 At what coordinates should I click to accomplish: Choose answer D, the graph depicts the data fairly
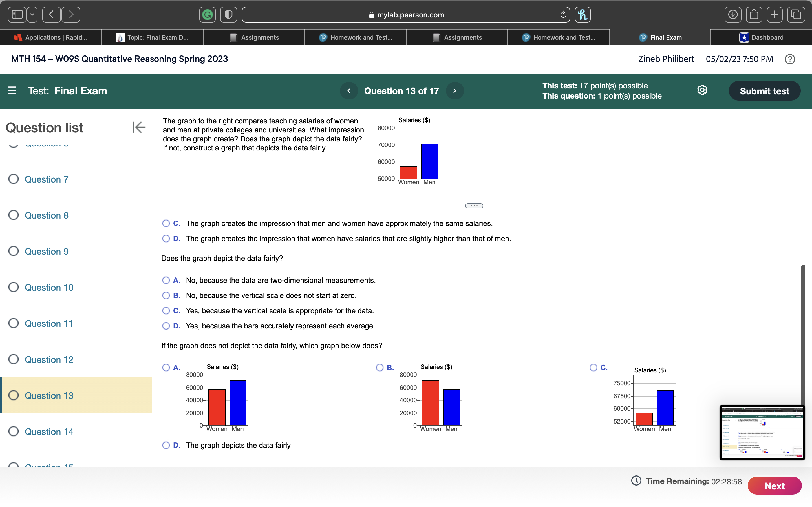(166, 445)
